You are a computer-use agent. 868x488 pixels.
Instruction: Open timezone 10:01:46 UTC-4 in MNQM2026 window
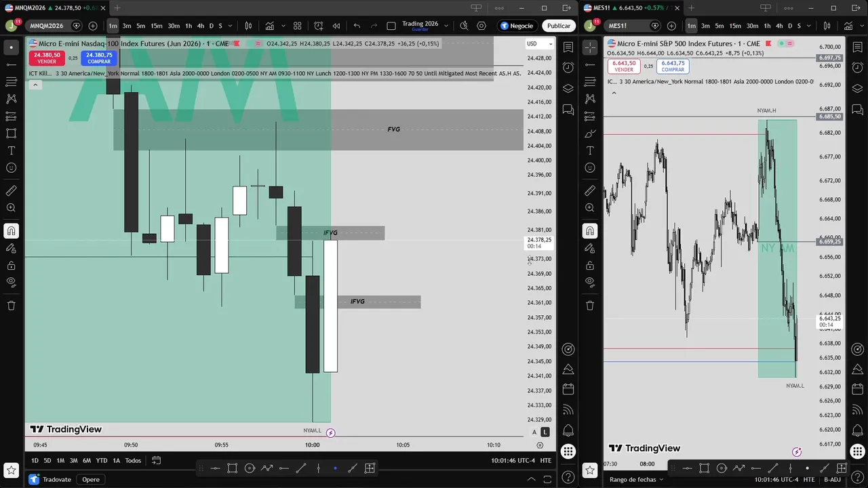tap(513, 460)
